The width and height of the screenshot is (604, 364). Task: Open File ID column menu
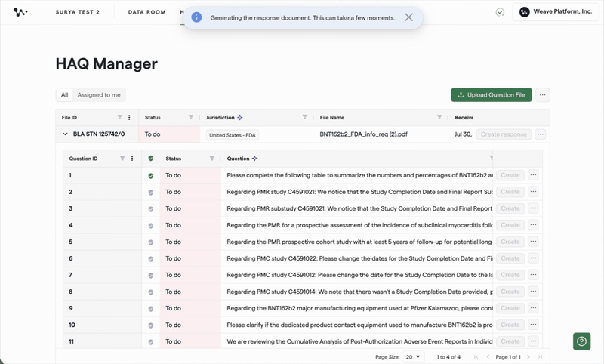(x=129, y=117)
